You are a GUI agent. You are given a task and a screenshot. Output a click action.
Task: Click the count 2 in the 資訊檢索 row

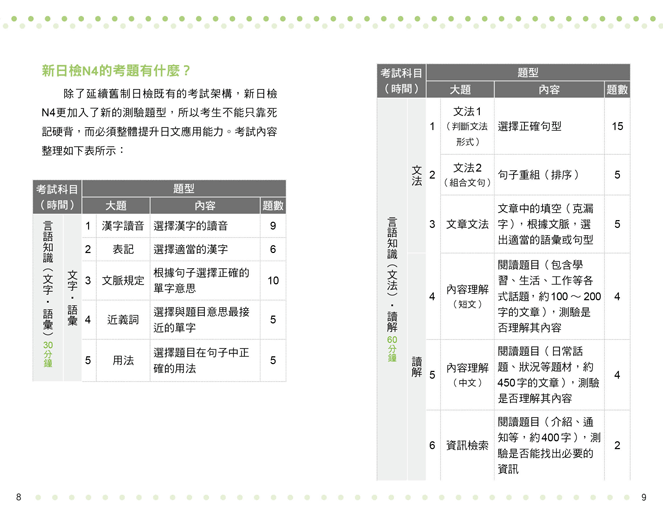[x=617, y=445]
